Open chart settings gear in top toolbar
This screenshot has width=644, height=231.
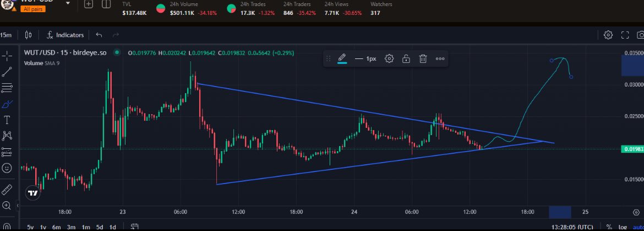coord(608,35)
